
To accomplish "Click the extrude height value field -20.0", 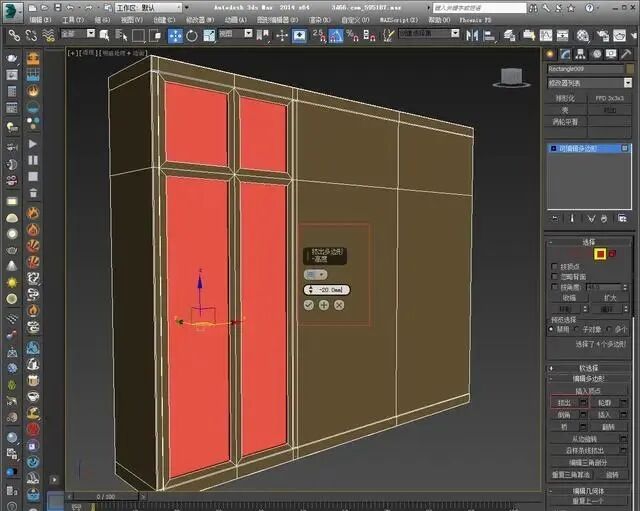I will tap(327, 290).
